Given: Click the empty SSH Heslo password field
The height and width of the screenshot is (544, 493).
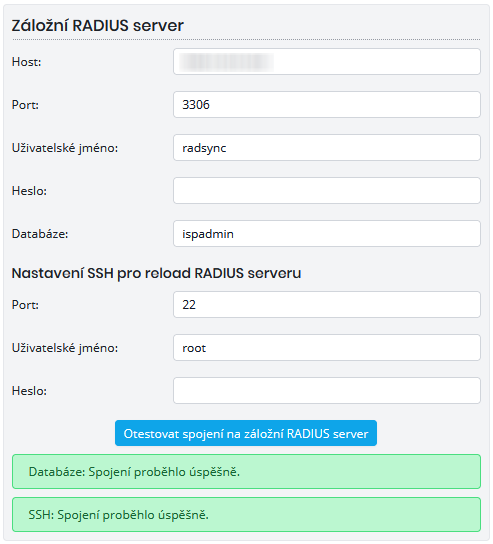Looking at the screenshot, I should coord(327,391).
